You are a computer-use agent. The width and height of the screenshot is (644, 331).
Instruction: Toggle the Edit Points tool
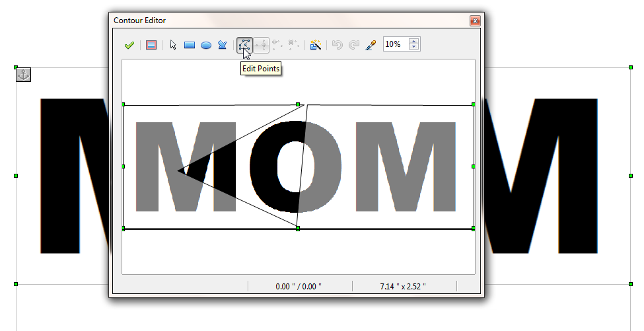245,45
